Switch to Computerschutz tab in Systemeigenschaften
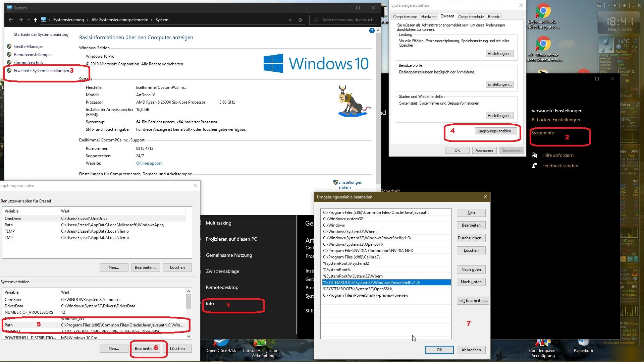Image resolution: width=644 pixels, height=362 pixels. pos(471,17)
